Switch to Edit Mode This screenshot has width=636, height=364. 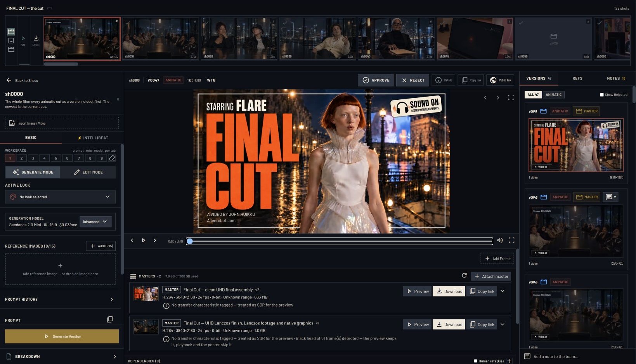[x=88, y=172]
